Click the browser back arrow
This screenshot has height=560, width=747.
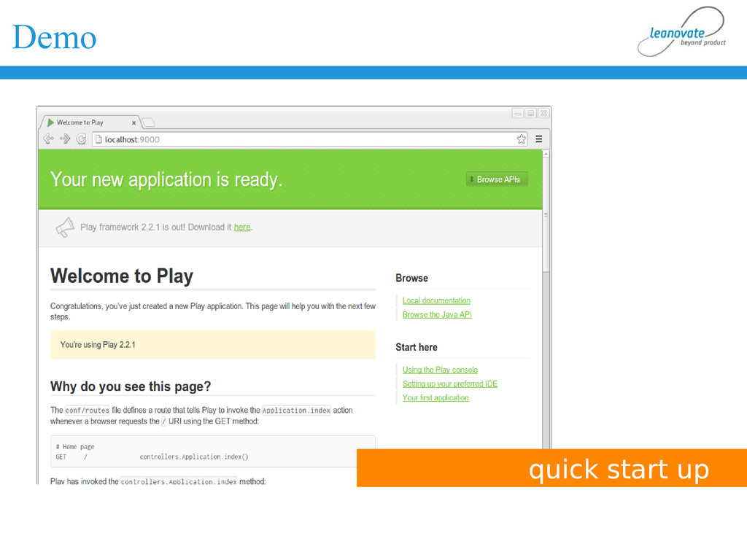coord(49,139)
